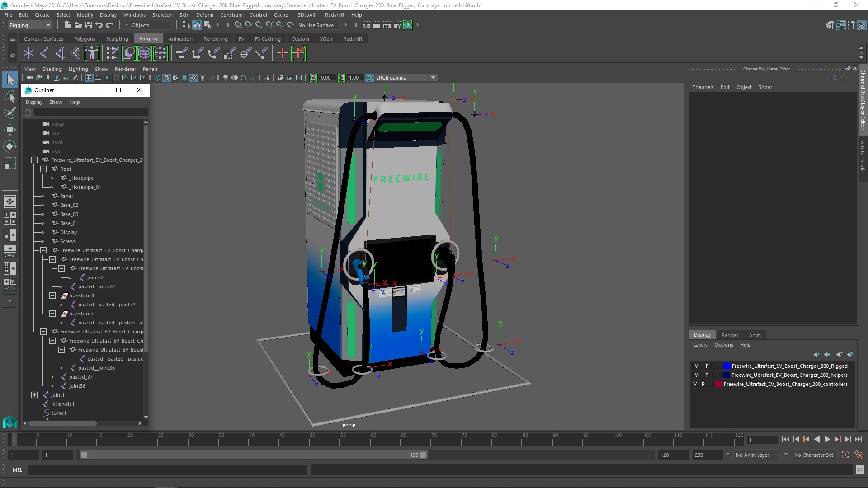Image resolution: width=868 pixels, height=488 pixels.
Task: Toggle the viewport grid display icon
Action: 89,78
